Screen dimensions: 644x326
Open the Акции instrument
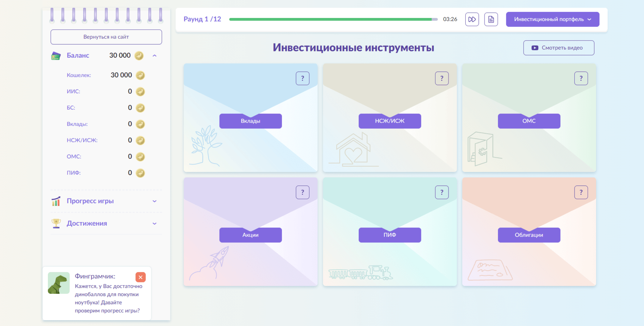click(x=250, y=235)
